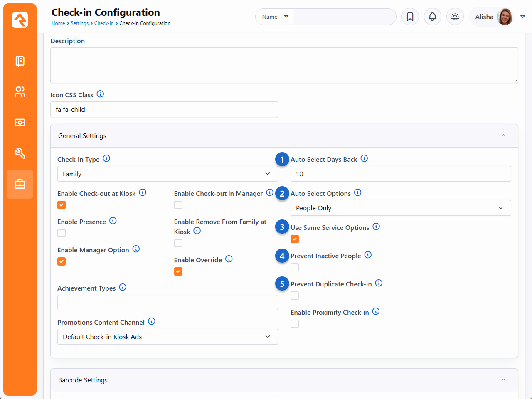Collapse the General Settings panel

(503, 135)
